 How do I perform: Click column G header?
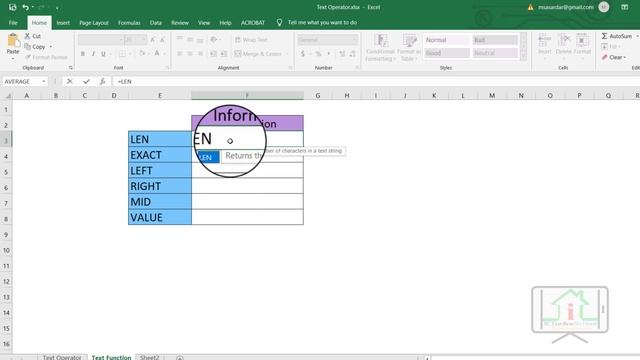click(x=318, y=96)
